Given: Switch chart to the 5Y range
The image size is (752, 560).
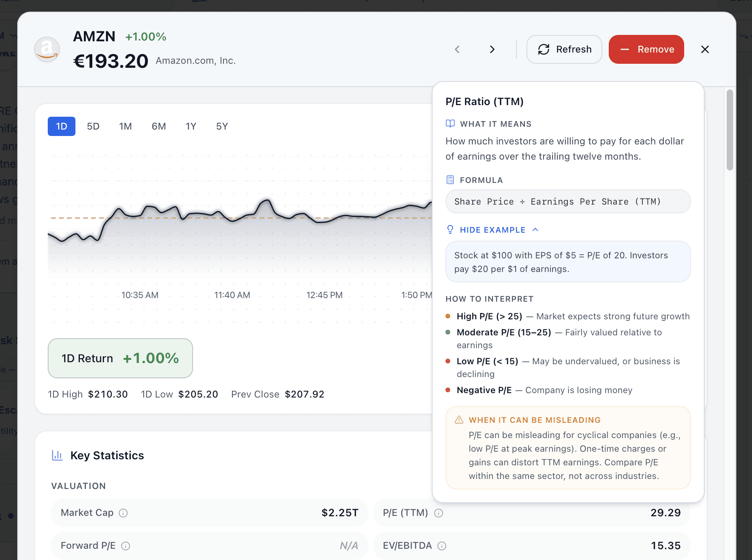Looking at the screenshot, I should tap(222, 126).
